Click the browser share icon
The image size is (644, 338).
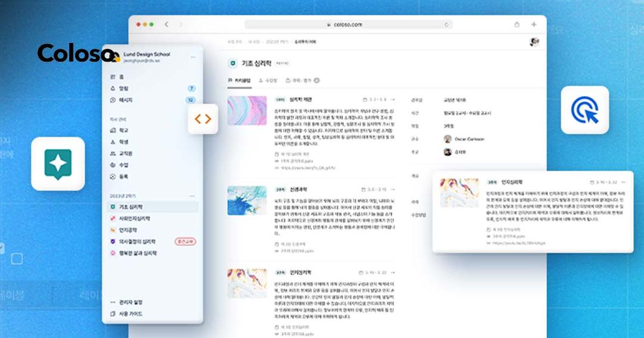(516, 24)
